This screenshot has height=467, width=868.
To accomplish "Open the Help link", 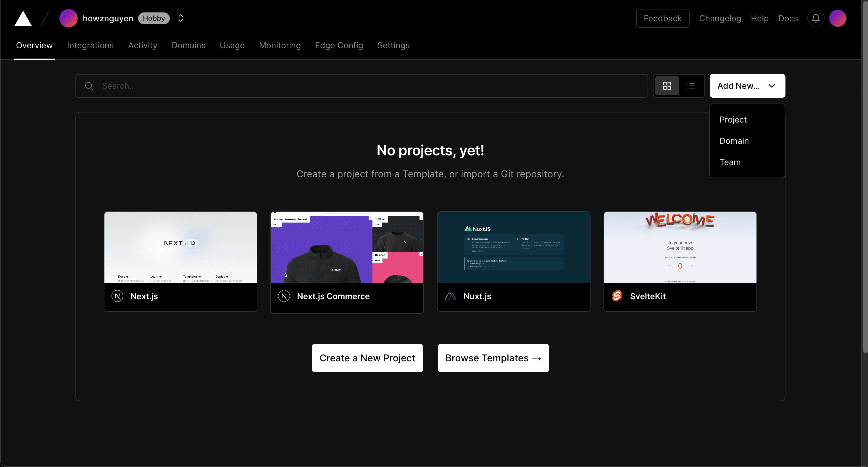I will coord(759,18).
